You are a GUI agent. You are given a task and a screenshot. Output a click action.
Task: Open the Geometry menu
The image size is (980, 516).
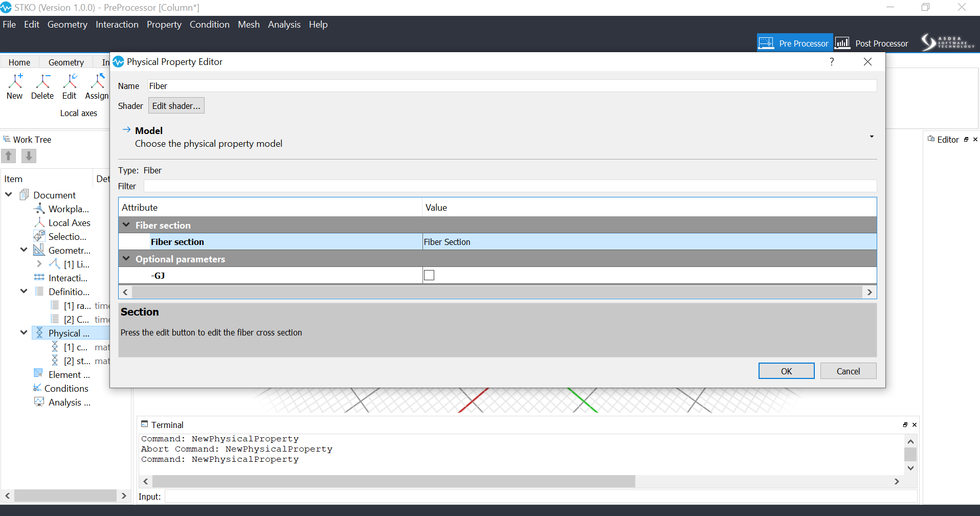68,25
